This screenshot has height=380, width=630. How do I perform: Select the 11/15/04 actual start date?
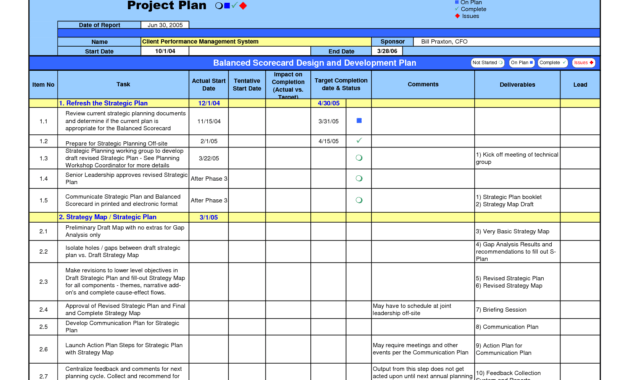209,121
